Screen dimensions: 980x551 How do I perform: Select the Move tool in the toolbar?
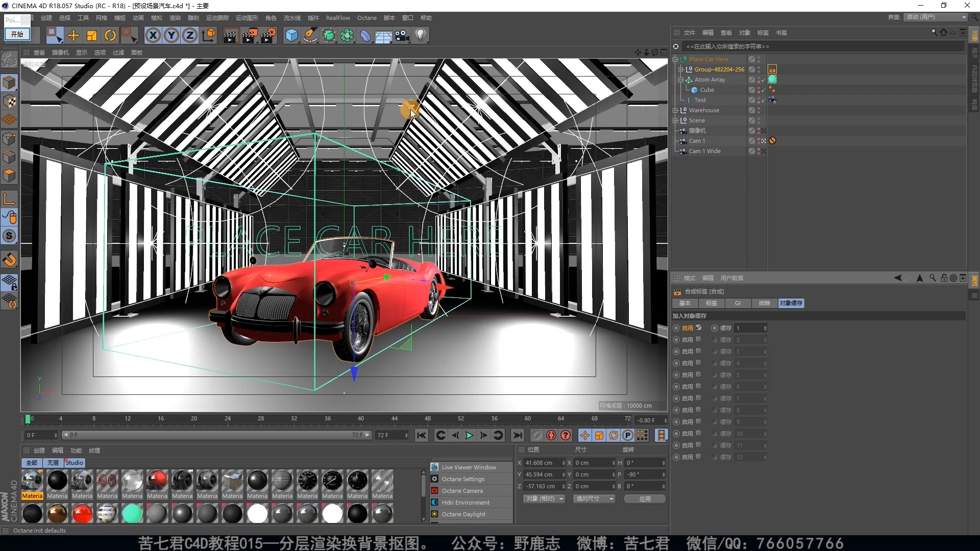click(73, 35)
